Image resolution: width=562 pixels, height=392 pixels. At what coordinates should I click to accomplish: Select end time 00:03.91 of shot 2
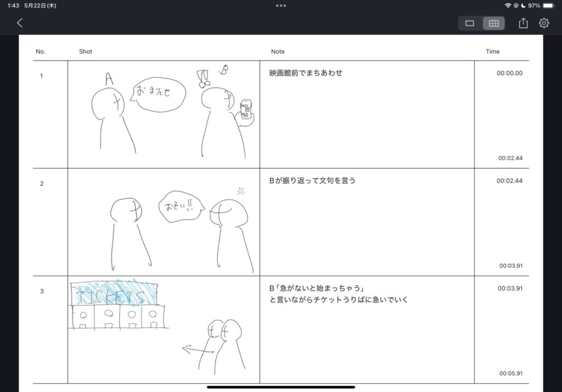pos(511,266)
